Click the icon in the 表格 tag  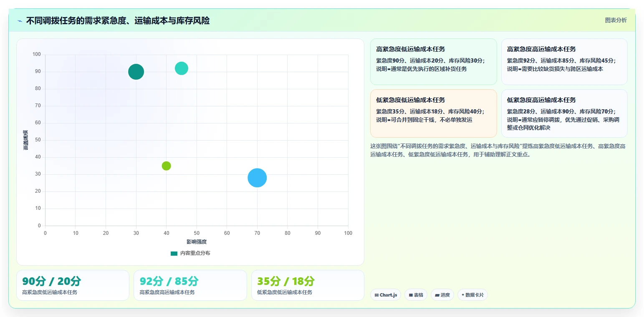coord(411,295)
